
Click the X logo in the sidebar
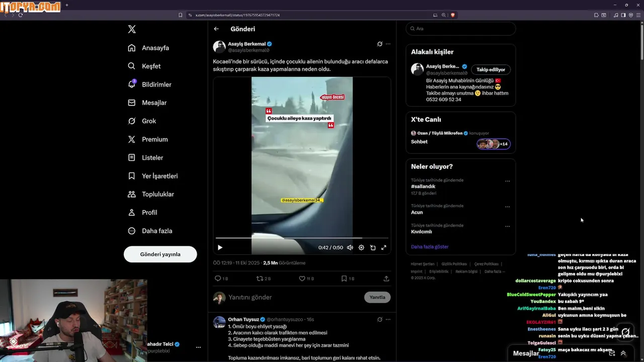(132, 29)
